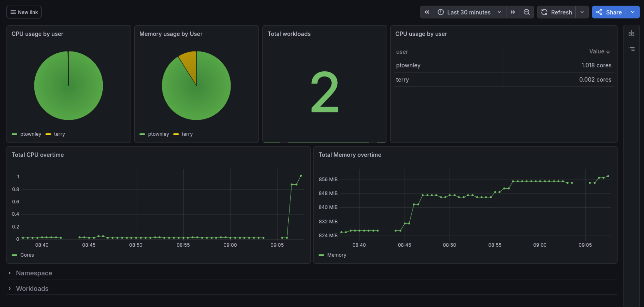
Task: Click the ptownley table cell
Action: (449, 65)
